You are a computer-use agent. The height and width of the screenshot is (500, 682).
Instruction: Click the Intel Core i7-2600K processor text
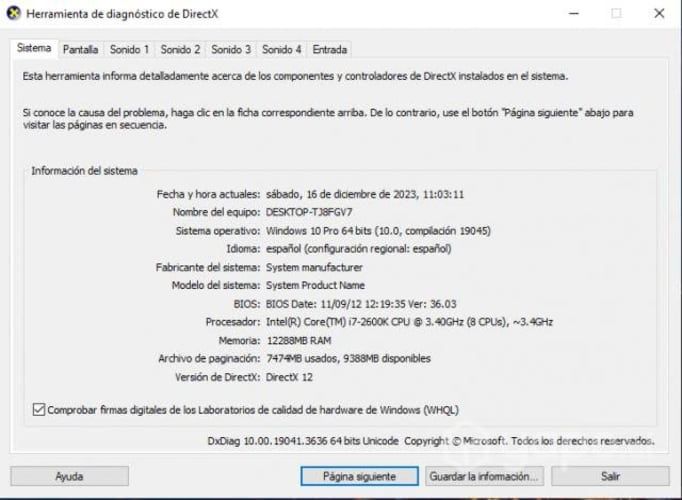[x=409, y=322]
